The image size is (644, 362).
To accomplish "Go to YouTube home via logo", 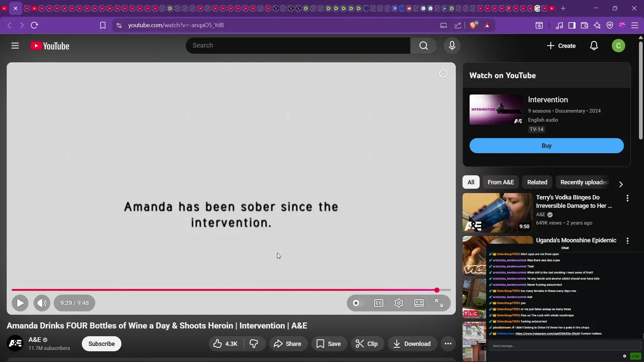I will click(x=49, y=46).
